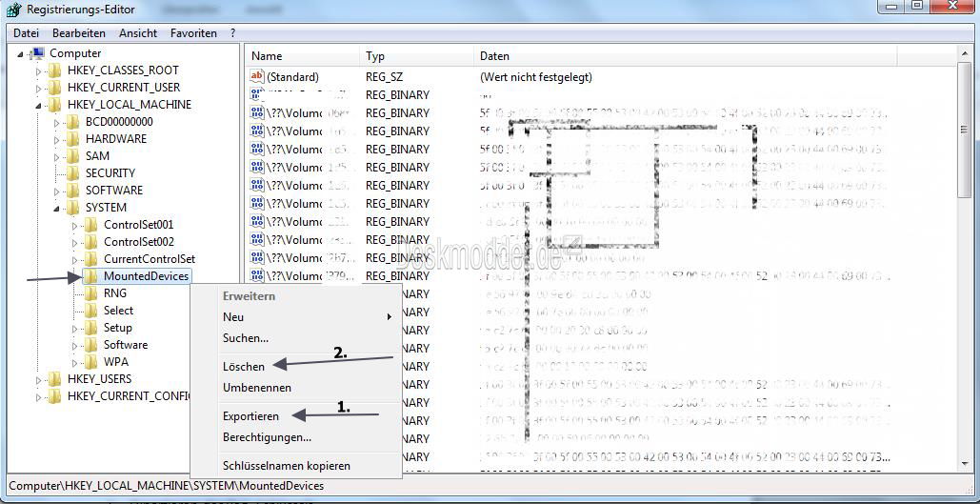Image resolution: width=980 pixels, height=504 pixels.
Task: Click the WPA key folder icon
Action: click(x=91, y=361)
